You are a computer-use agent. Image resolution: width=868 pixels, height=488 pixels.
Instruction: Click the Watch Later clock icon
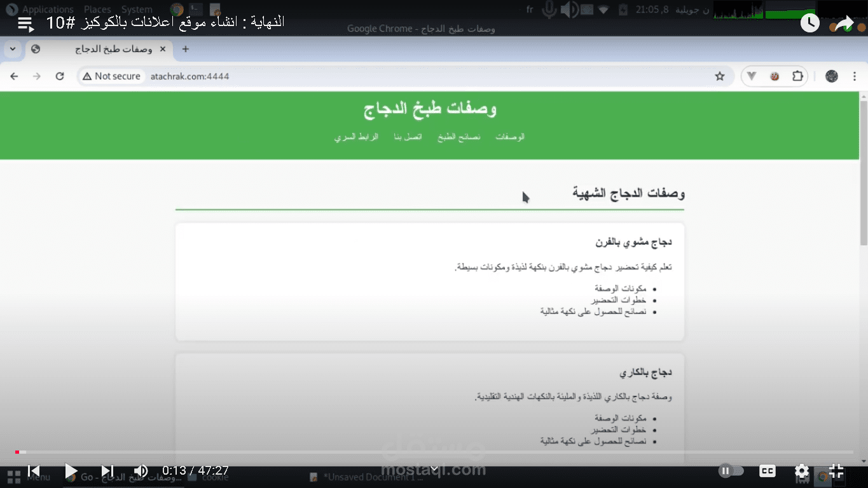pos(809,24)
